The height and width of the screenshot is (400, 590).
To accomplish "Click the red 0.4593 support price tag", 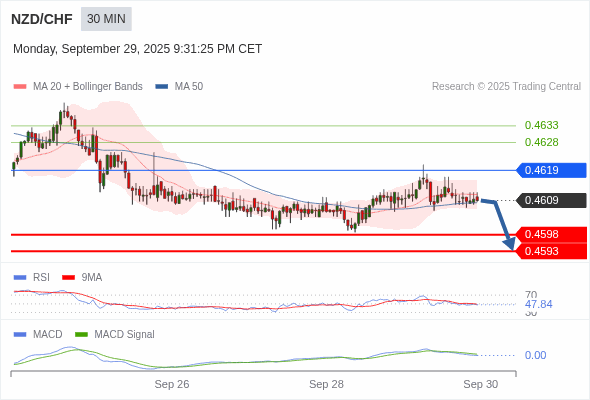I will (552, 251).
